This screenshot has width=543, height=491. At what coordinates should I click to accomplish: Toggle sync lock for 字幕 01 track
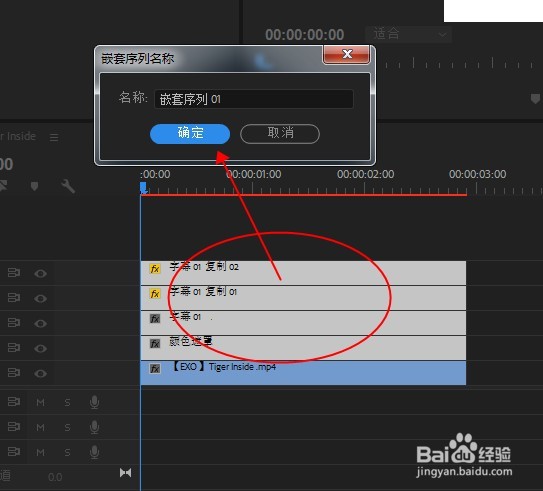[14, 323]
